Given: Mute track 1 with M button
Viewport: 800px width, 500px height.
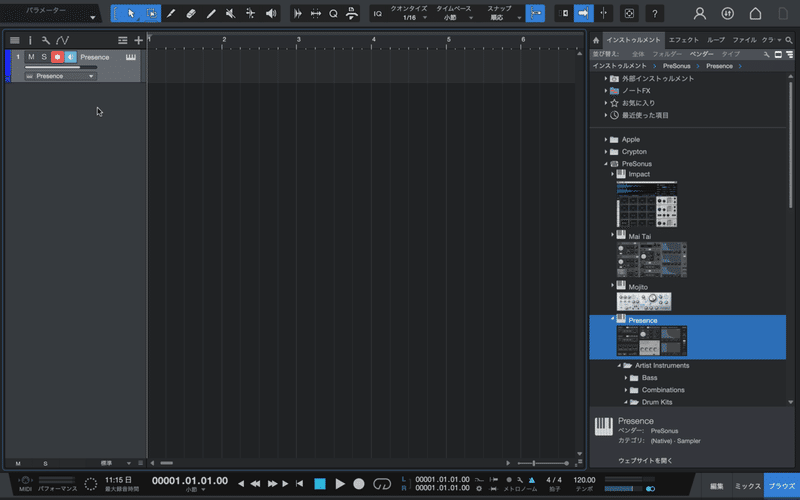Looking at the screenshot, I should click(x=31, y=57).
